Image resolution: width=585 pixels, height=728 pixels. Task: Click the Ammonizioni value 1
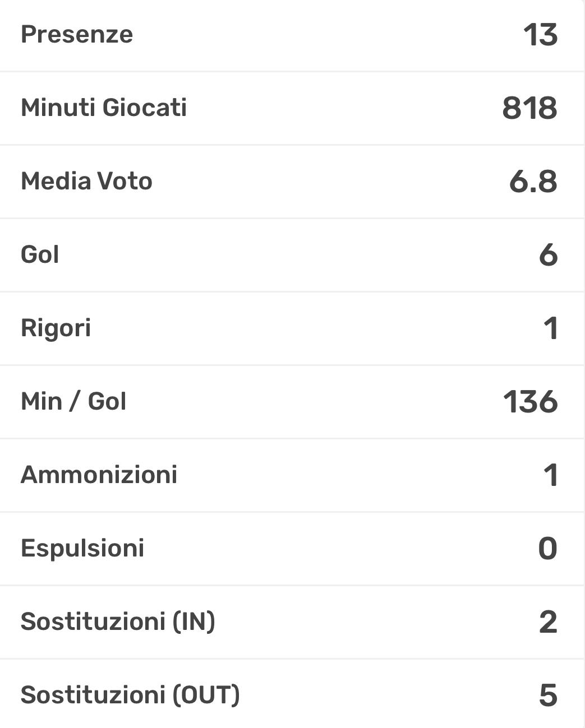(550, 475)
